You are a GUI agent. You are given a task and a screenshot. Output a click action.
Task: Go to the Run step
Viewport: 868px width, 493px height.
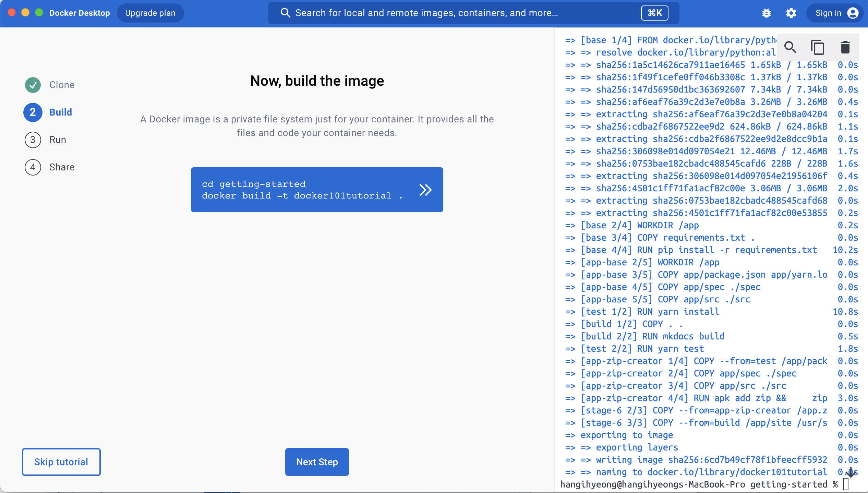pyautogui.click(x=57, y=140)
